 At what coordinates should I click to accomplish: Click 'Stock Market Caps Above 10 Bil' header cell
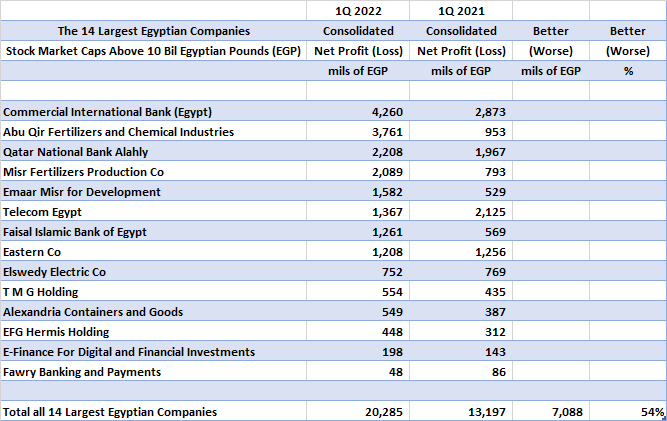tap(154, 51)
